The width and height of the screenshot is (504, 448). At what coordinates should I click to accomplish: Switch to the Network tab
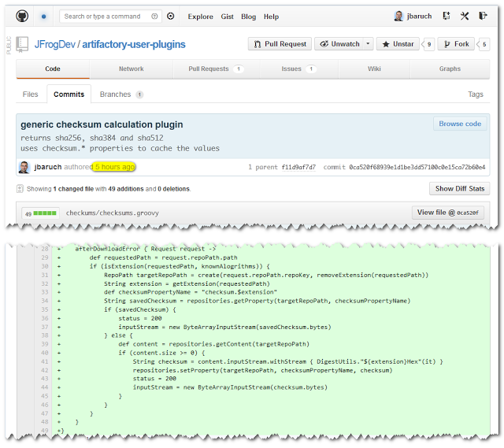point(132,69)
